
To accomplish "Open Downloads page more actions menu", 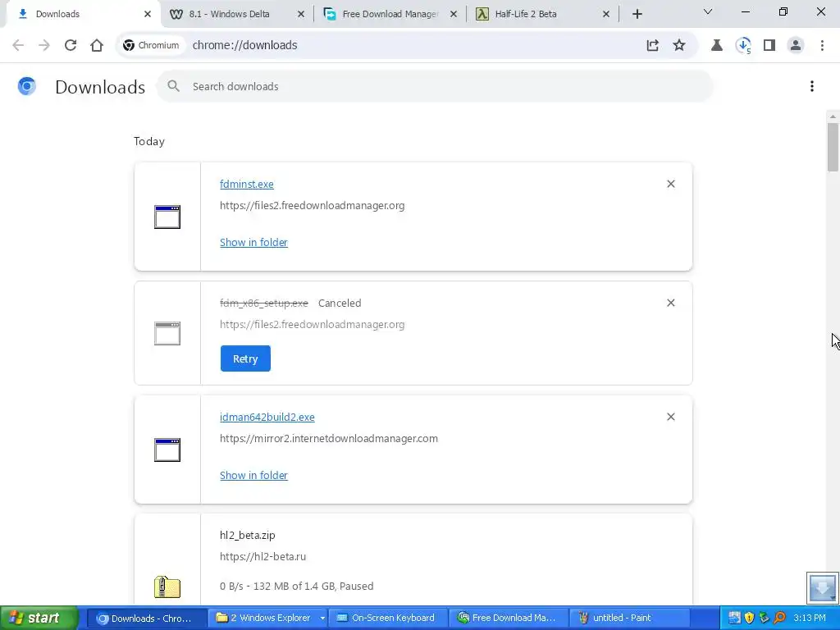I will tap(811, 86).
